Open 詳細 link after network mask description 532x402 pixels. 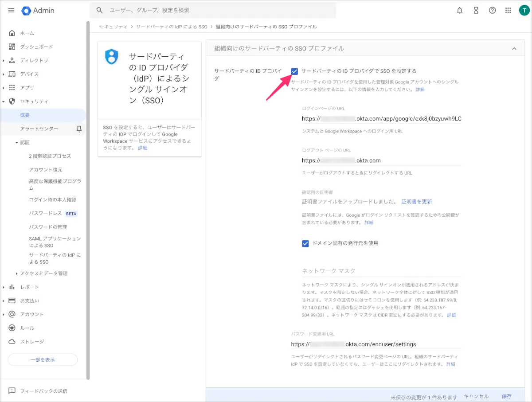pos(451,315)
